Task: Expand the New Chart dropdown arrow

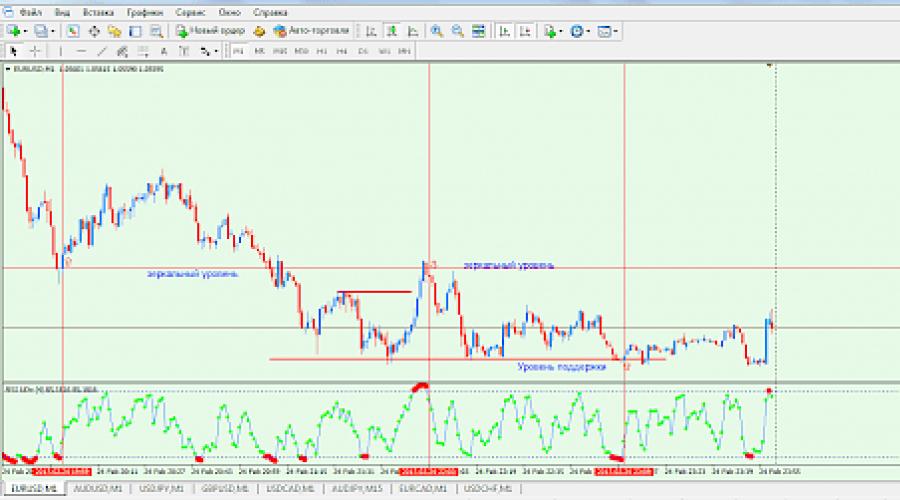Action: (x=26, y=31)
